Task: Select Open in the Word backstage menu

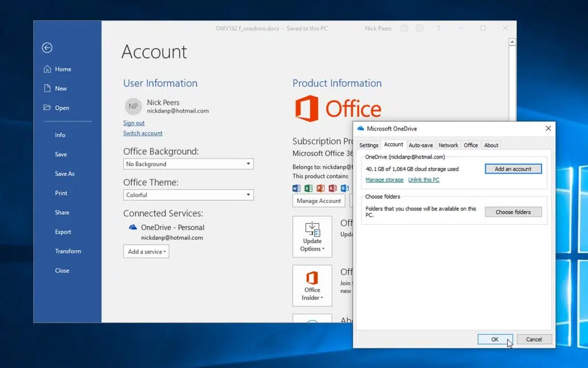Action: [x=62, y=108]
